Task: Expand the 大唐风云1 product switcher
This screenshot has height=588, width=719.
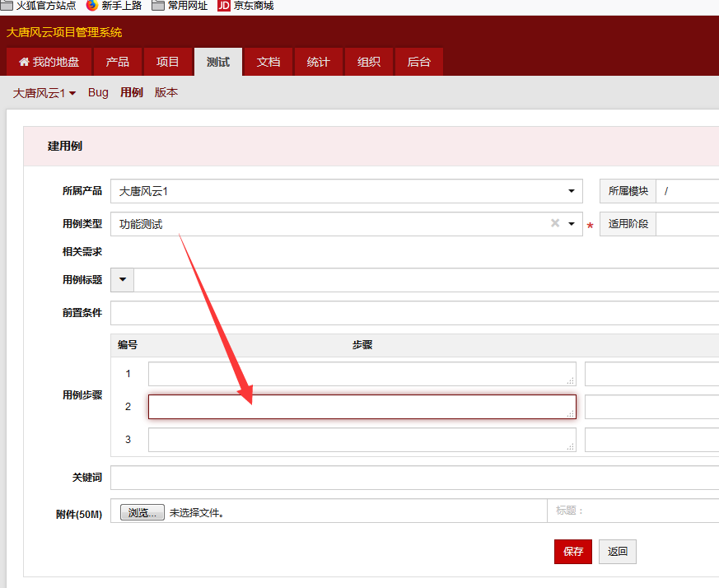Action: click(44, 93)
